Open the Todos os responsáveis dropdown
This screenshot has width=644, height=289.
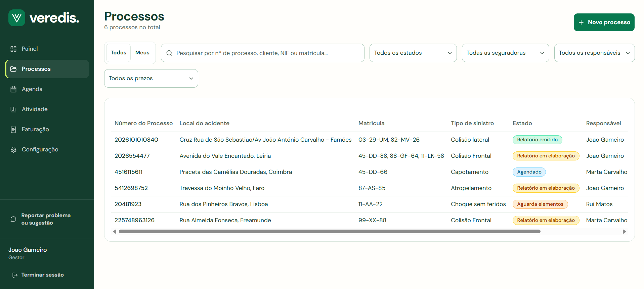click(x=594, y=53)
